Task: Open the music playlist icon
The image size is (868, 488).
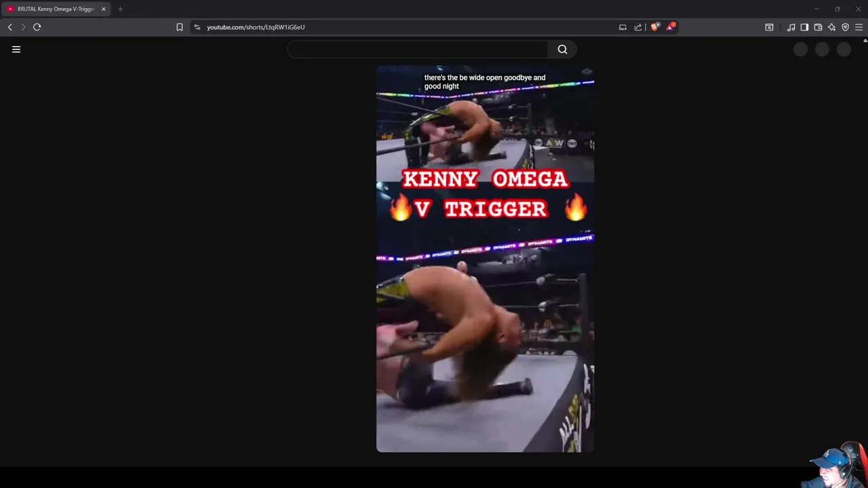Action: click(x=791, y=27)
